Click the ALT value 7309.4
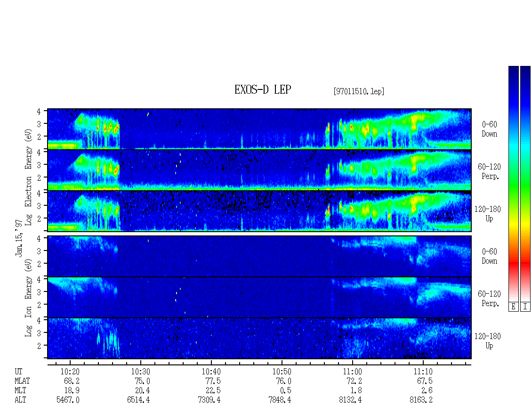This screenshot has width=532, height=412. coord(209,400)
